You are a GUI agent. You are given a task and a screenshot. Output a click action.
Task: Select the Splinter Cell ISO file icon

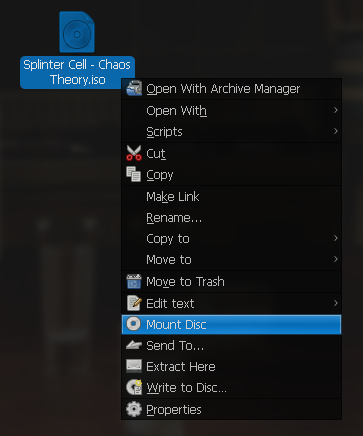tap(77, 32)
